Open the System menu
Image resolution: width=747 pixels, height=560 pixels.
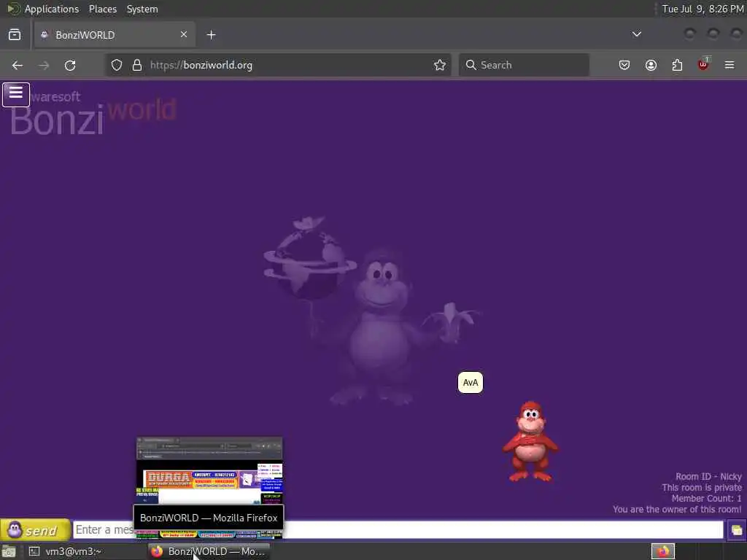(x=142, y=9)
